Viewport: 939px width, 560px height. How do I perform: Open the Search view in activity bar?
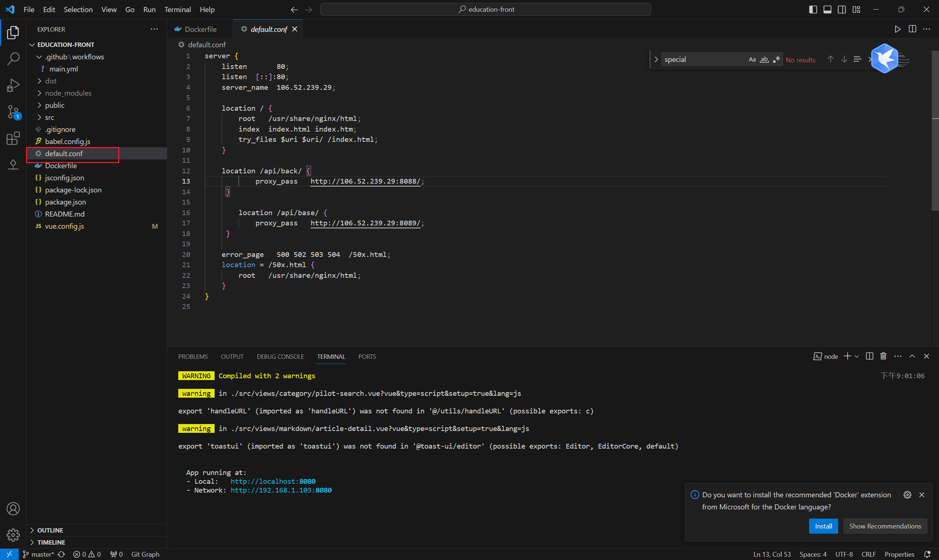13,59
